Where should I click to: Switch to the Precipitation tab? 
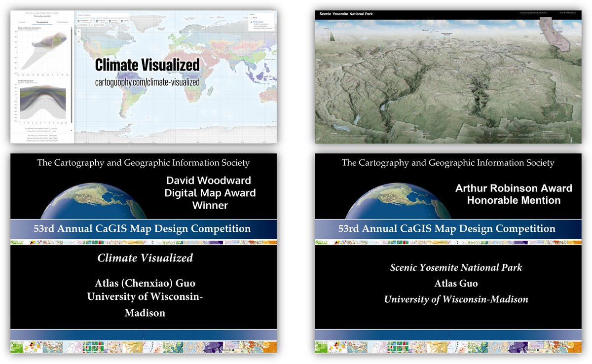[62, 22]
